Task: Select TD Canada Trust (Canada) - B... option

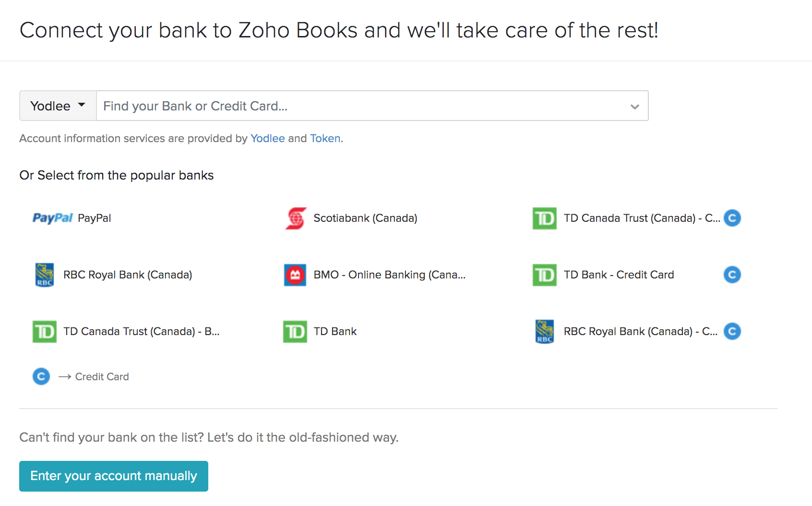Action: [x=141, y=331]
